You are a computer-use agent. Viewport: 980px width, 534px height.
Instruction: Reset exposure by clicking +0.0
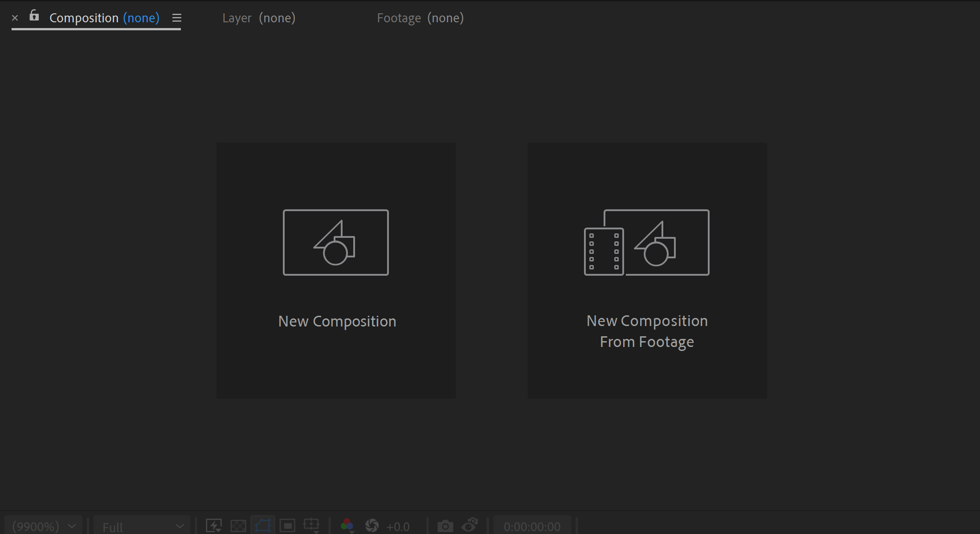tap(399, 526)
